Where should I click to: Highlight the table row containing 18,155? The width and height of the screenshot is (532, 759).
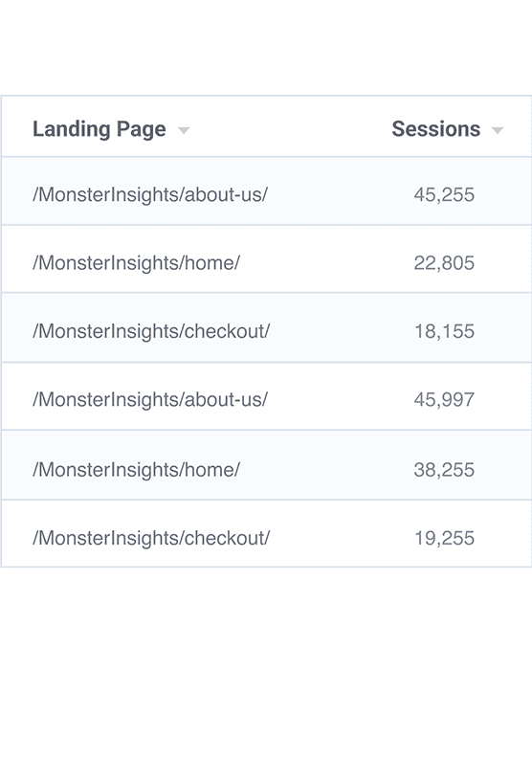pyautogui.click(x=266, y=327)
